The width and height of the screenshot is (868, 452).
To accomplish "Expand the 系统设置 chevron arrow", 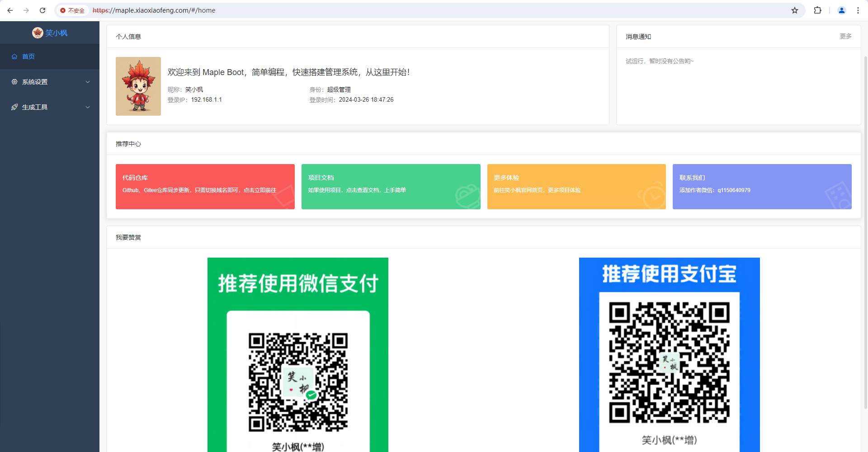I will click(x=88, y=82).
